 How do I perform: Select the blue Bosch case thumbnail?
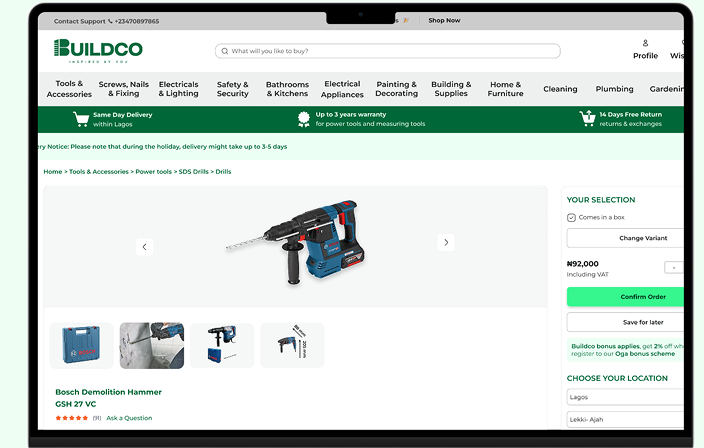pos(81,345)
